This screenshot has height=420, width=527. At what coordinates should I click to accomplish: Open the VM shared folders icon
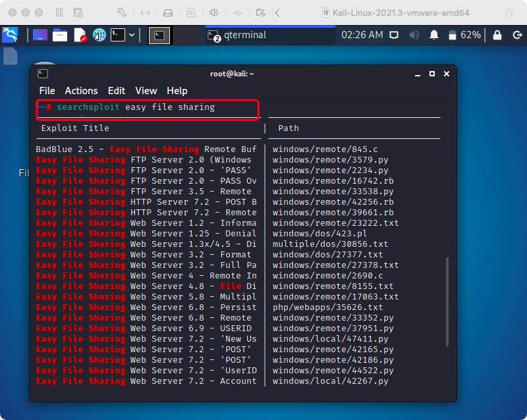260,13
